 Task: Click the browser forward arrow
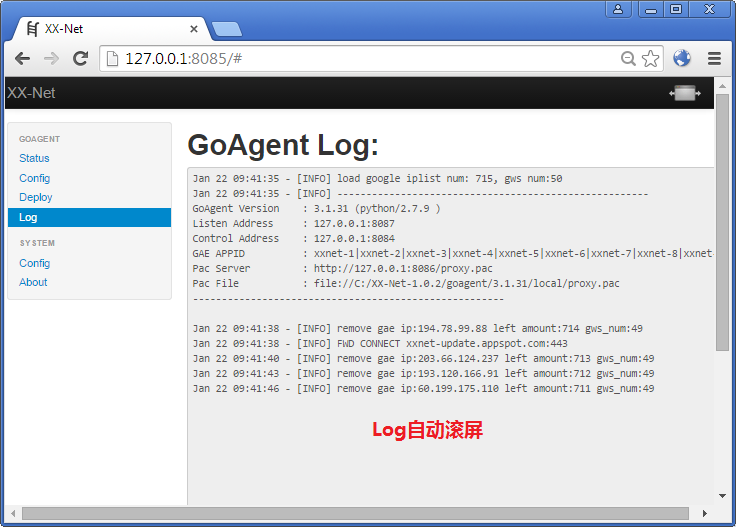pos(51,59)
